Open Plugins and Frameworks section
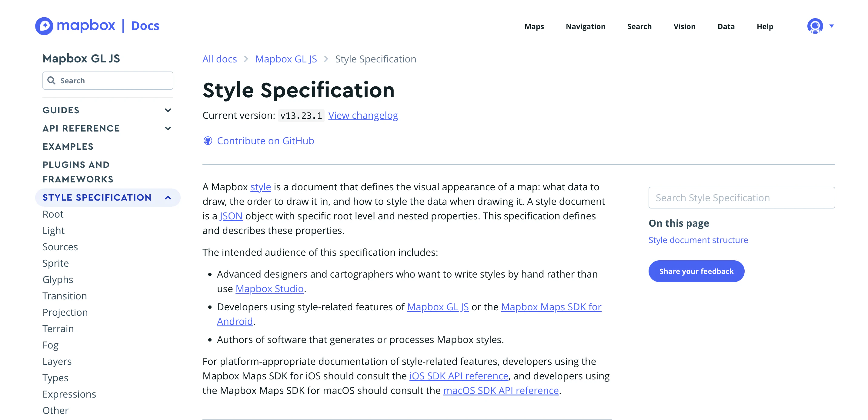 tap(78, 172)
